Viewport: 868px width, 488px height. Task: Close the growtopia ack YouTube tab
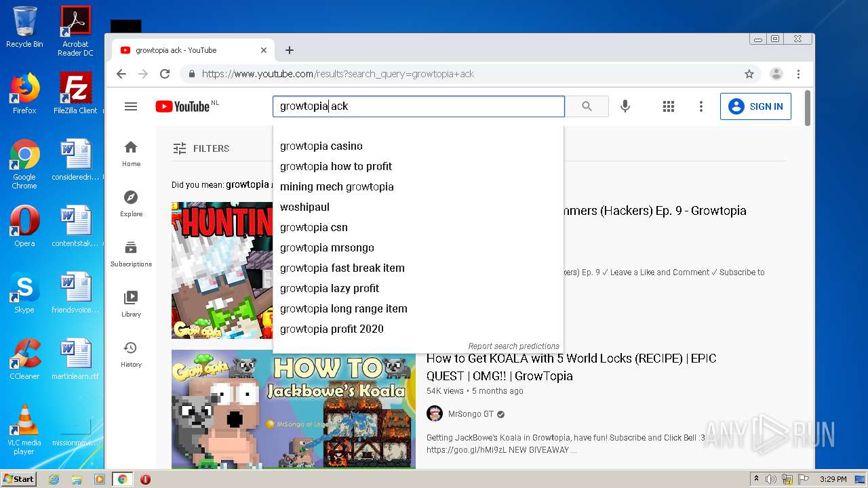coord(264,50)
